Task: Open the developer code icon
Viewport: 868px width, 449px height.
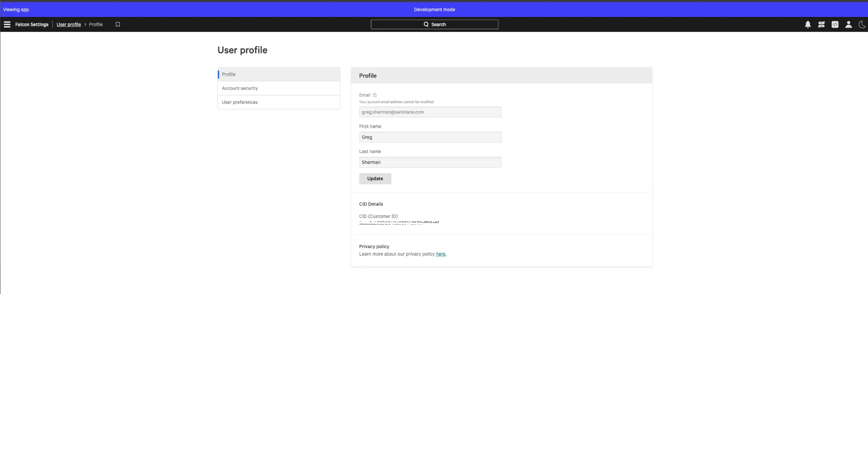Action: click(835, 25)
